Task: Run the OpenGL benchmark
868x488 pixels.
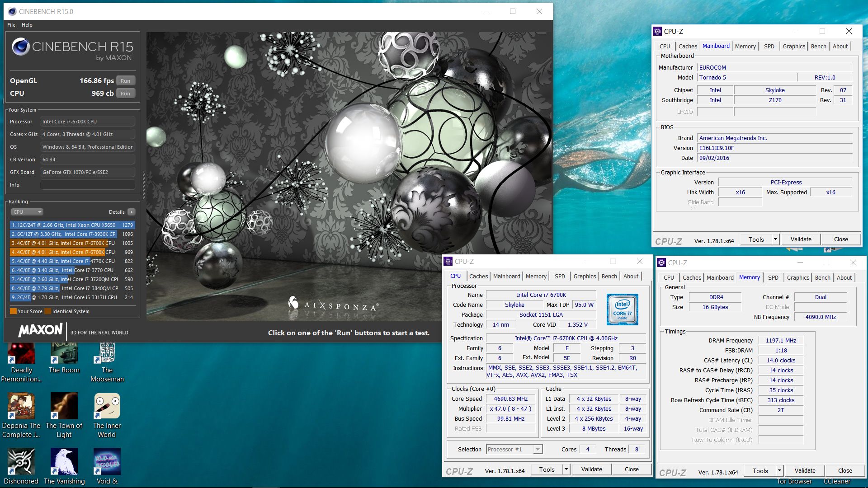Action: 125,81
